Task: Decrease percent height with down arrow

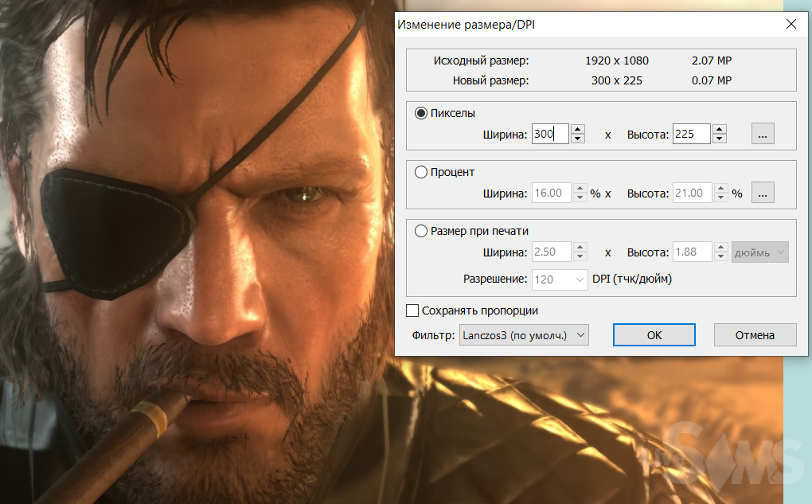Action: tap(721, 198)
